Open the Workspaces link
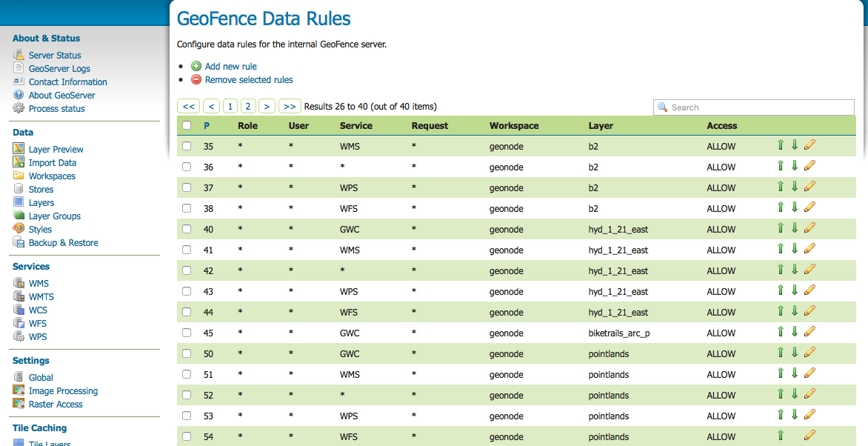 click(x=52, y=176)
